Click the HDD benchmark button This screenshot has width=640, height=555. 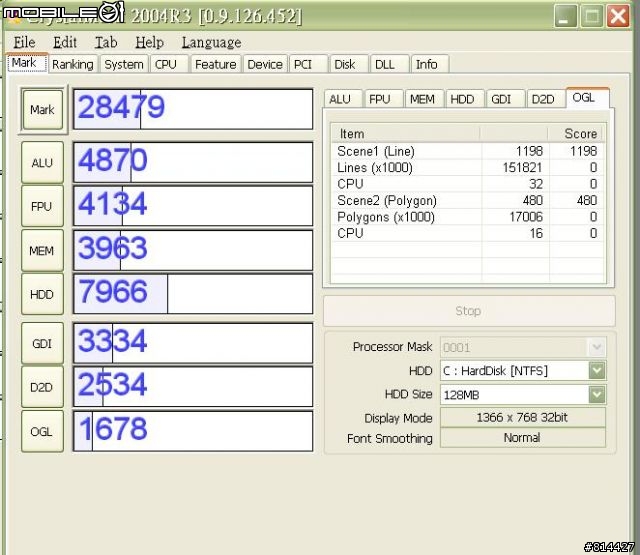tap(42, 294)
